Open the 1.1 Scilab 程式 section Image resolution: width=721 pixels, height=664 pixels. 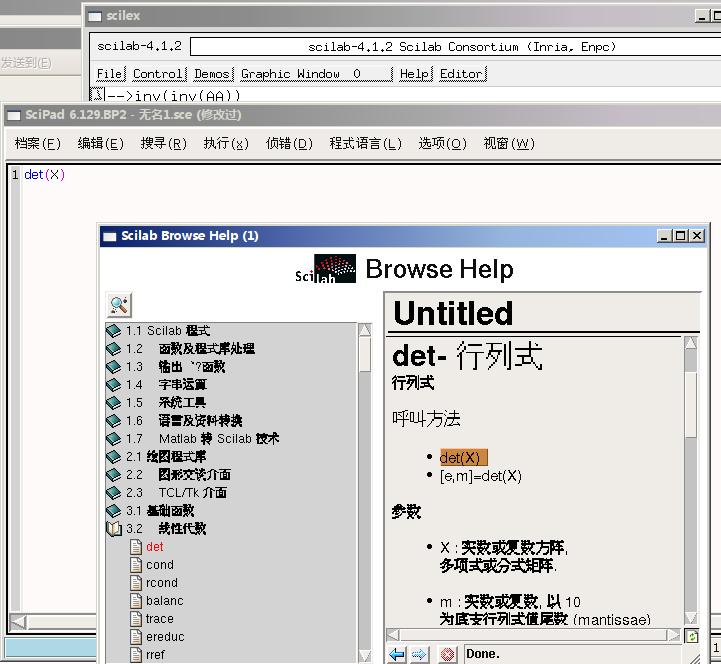(168, 331)
